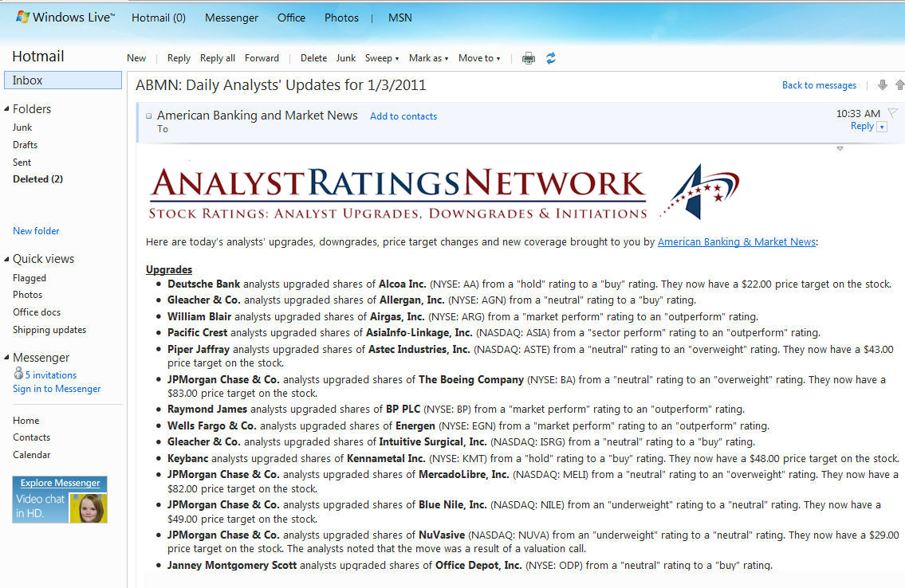Image resolution: width=905 pixels, height=588 pixels.
Task: Forward this message
Action: (x=262, y=58)
